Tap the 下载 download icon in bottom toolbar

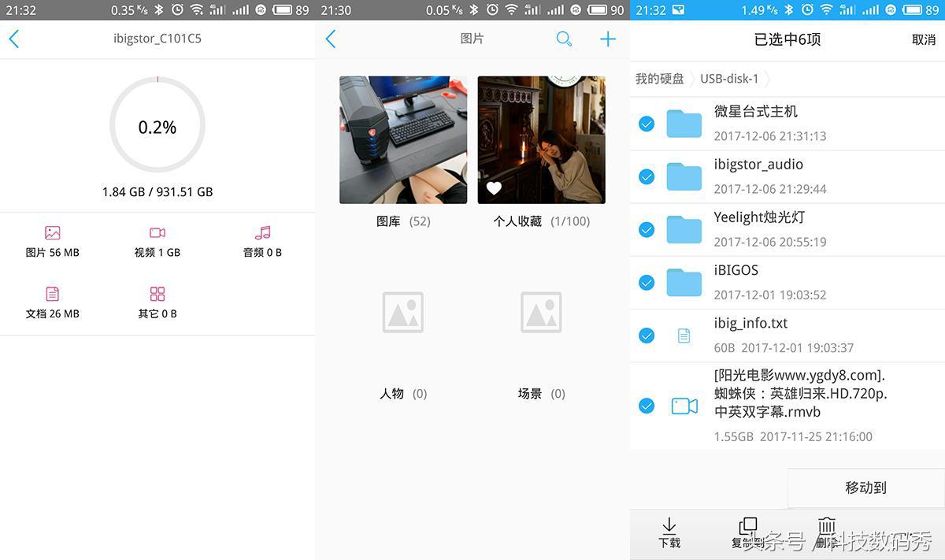[x=669, y=529]
